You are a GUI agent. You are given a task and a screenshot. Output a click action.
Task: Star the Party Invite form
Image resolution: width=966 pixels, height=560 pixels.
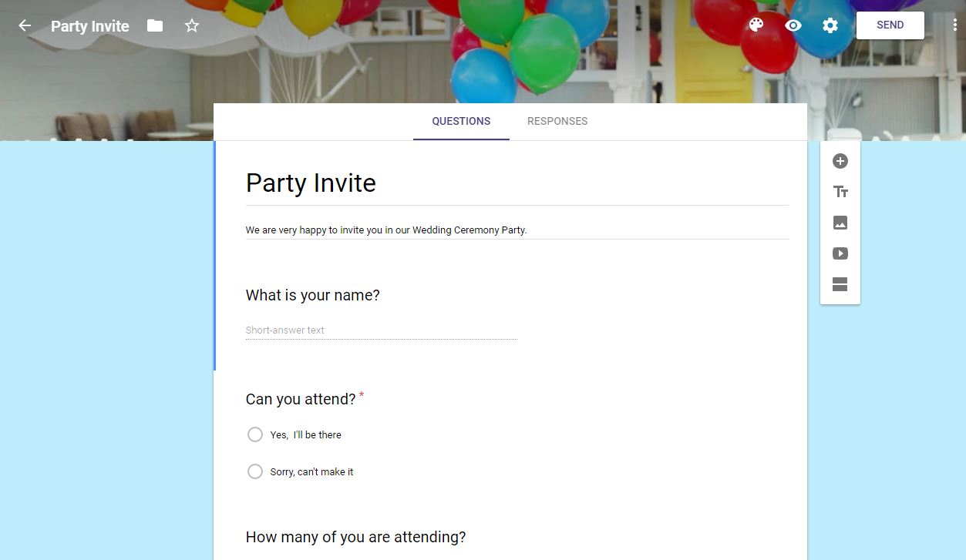click(x=192, y=25)
